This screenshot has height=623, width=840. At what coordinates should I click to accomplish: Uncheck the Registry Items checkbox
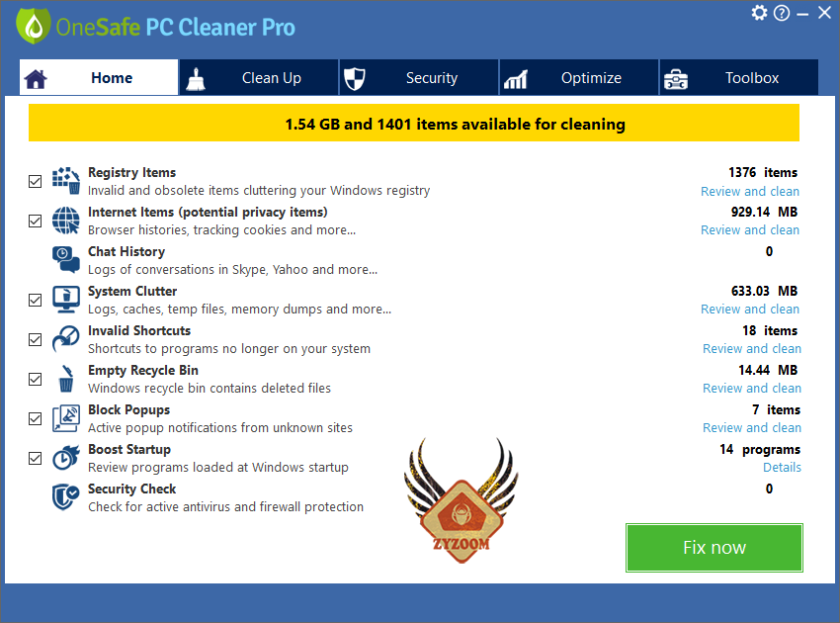click(x=35, y=181)
